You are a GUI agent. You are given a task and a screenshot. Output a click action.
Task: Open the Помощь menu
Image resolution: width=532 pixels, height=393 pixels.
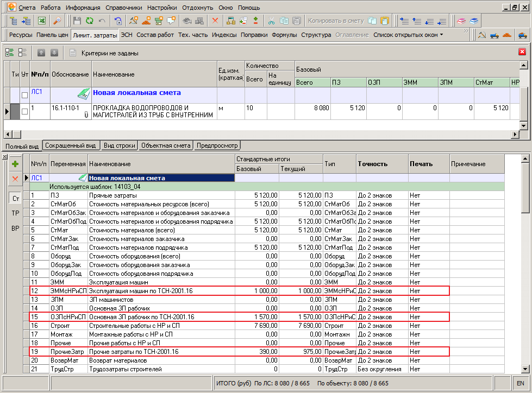click(x=249, y=8)
